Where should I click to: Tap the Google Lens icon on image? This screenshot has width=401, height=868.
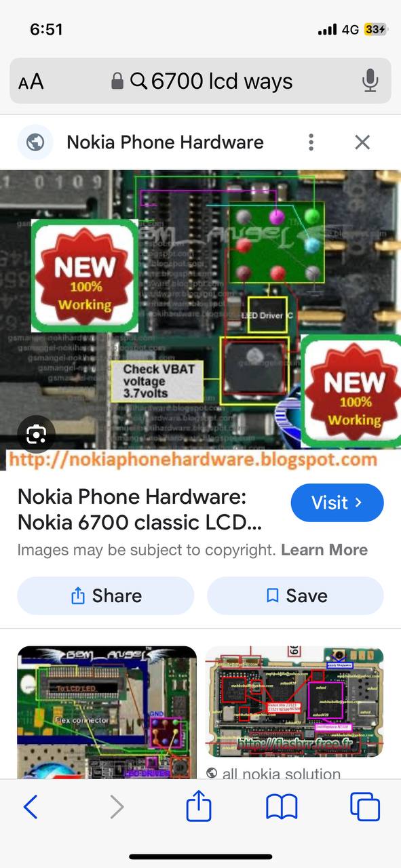[36, 434]
